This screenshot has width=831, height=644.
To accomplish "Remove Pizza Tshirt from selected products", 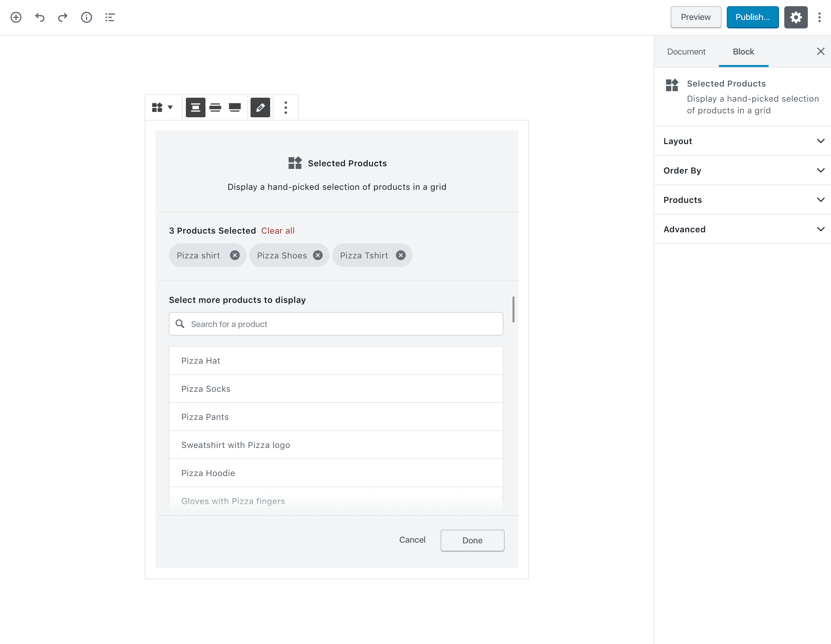I will pos(401,256).
